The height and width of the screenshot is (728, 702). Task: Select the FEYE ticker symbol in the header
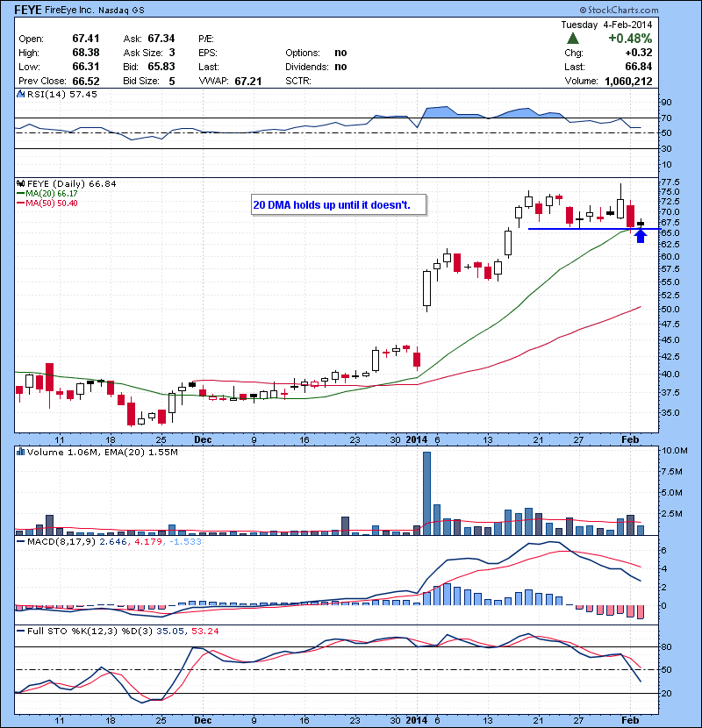[x=28, y=10]
